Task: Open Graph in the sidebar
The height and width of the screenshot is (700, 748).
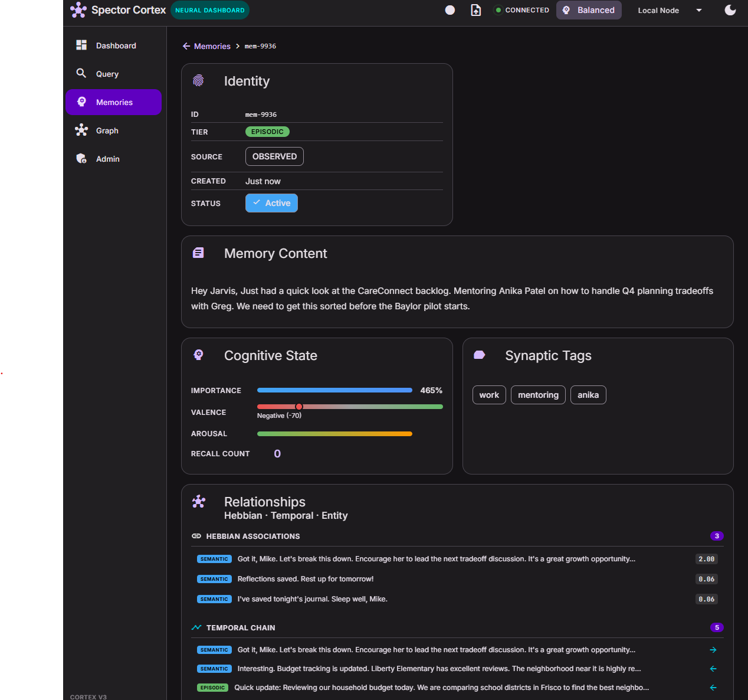Action: pyautogui.click(x=113, y=130)
